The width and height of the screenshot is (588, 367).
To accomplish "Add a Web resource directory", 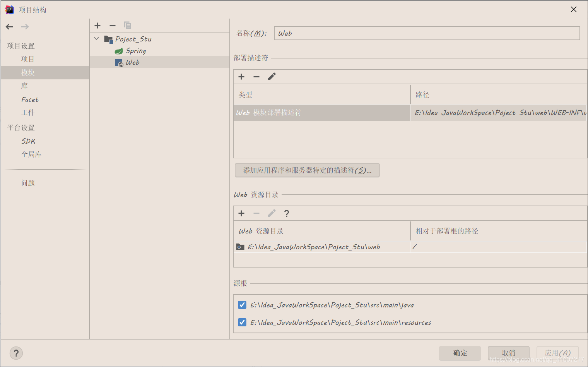I will tap(241, 213).
